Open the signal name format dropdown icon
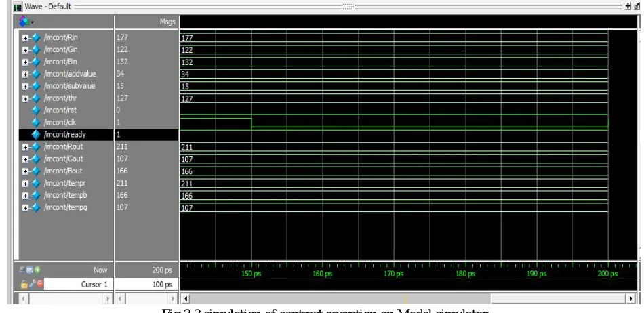This screenshot has height=313, width=644. 26,21
